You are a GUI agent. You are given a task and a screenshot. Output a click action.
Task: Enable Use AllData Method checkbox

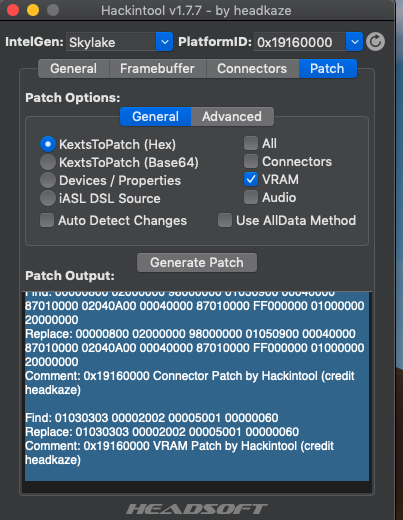(225, 220)
